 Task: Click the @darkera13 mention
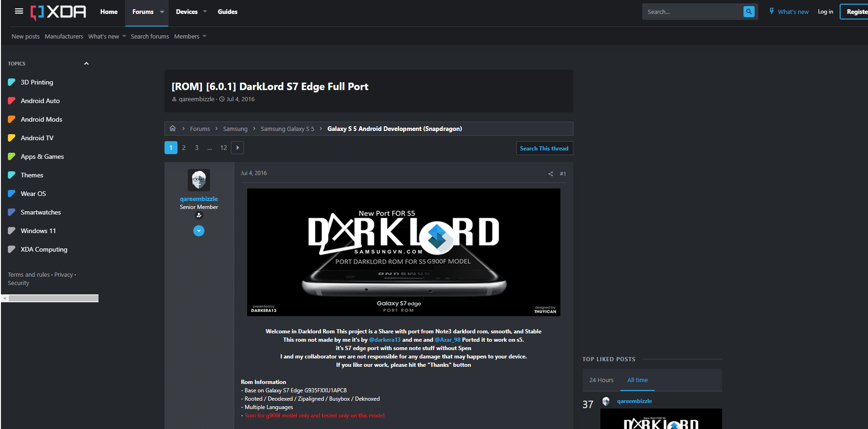pos(385,340)
